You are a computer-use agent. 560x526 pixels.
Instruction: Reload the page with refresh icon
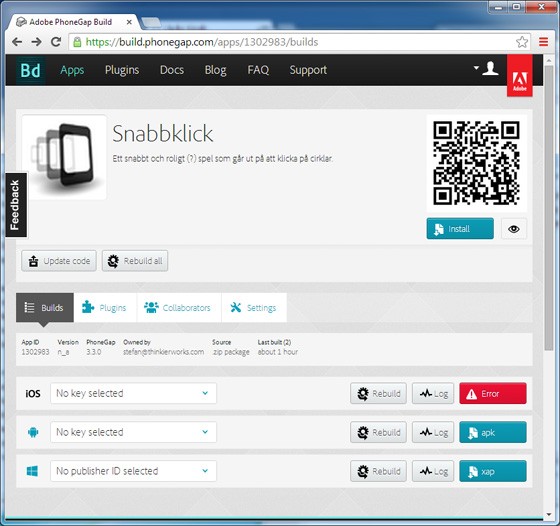pos(56,42)
